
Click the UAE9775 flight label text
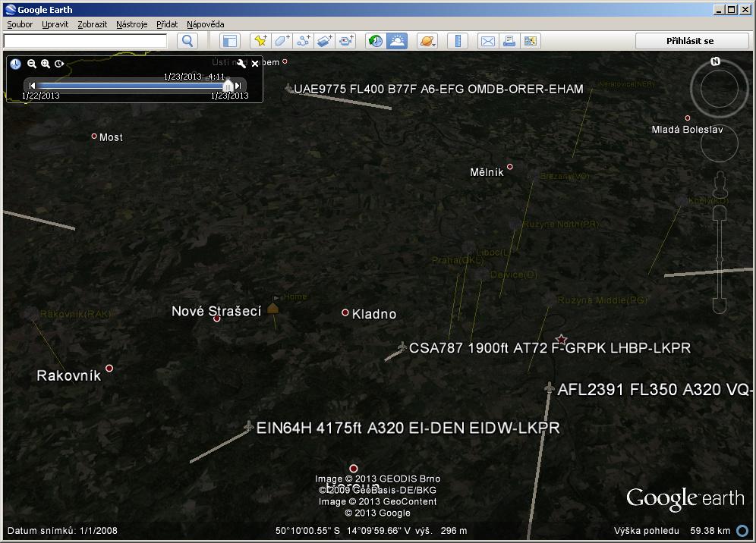(438, 89)
